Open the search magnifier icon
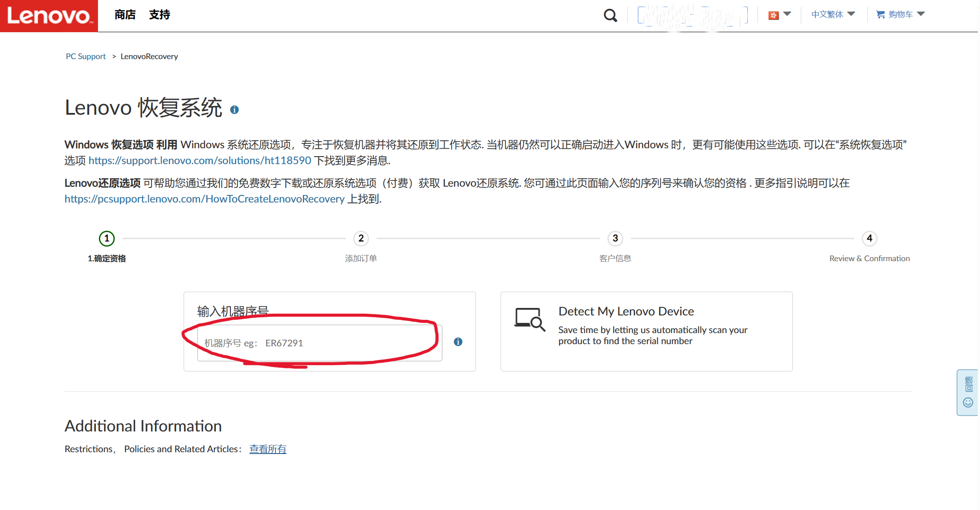The image size is (980, 510). 610,15
